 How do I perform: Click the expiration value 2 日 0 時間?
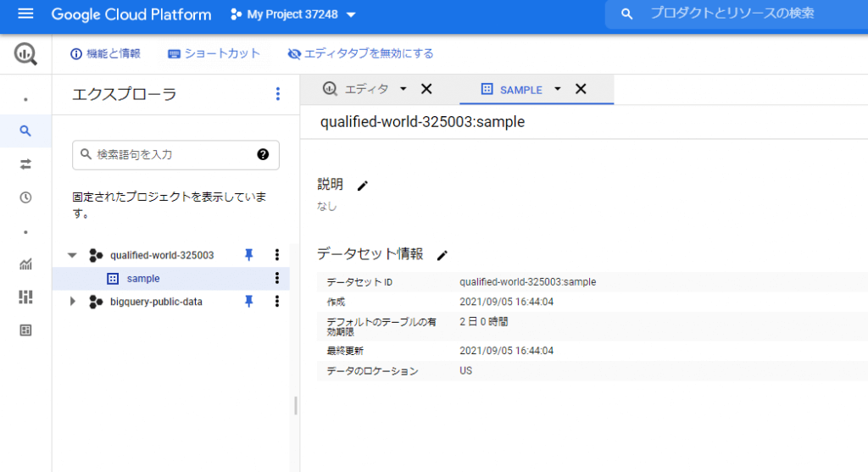coord(483,321)
